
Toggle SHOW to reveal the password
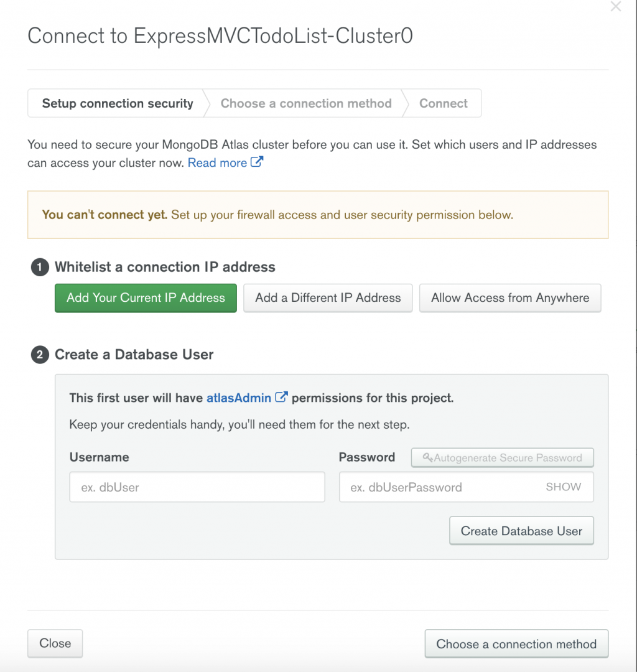click(x=564, y=487)
